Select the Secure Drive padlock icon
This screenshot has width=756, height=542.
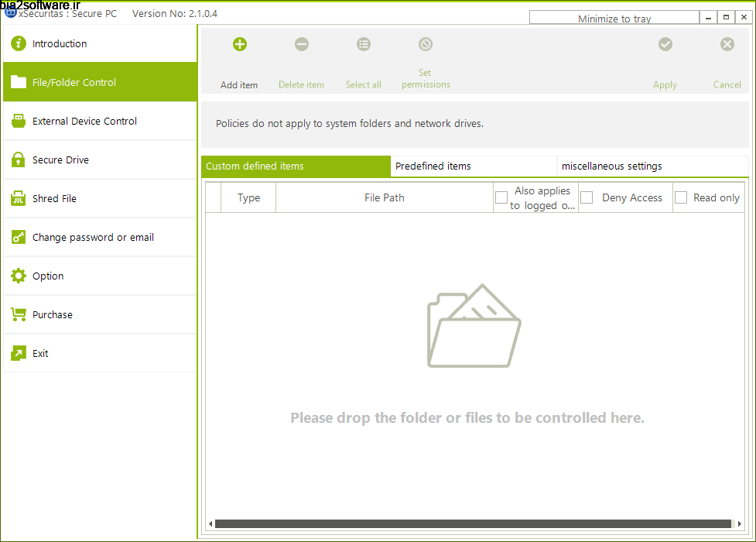17,160
